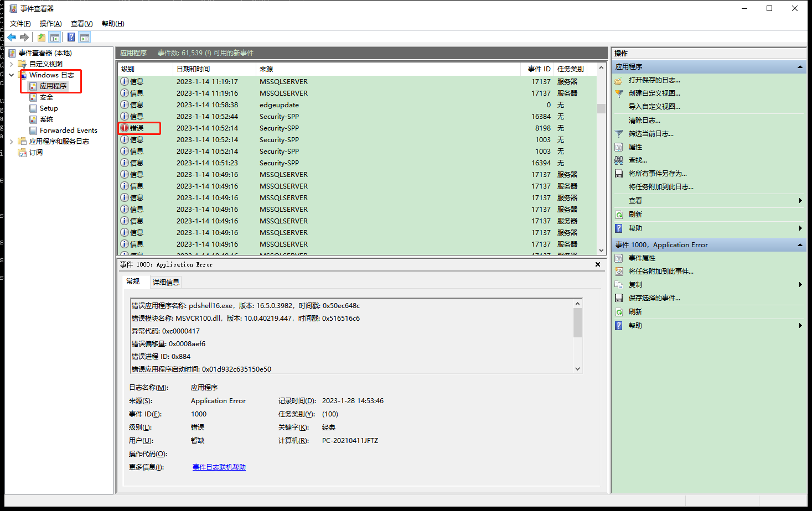The image size is (812, 511).
Task: Click the 将任务附加到此事件 icon
Action: [x=619, y=272]
